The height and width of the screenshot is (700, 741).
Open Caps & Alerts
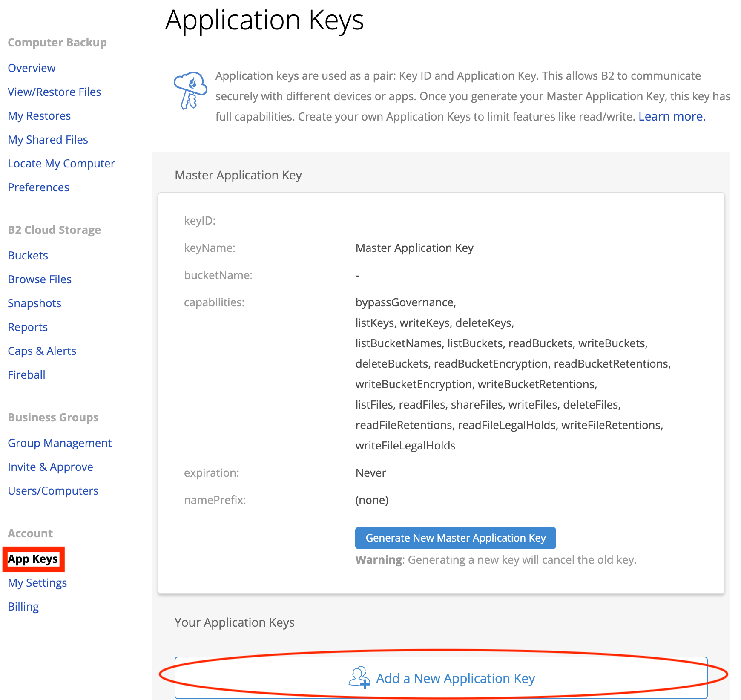coord(42,351)
